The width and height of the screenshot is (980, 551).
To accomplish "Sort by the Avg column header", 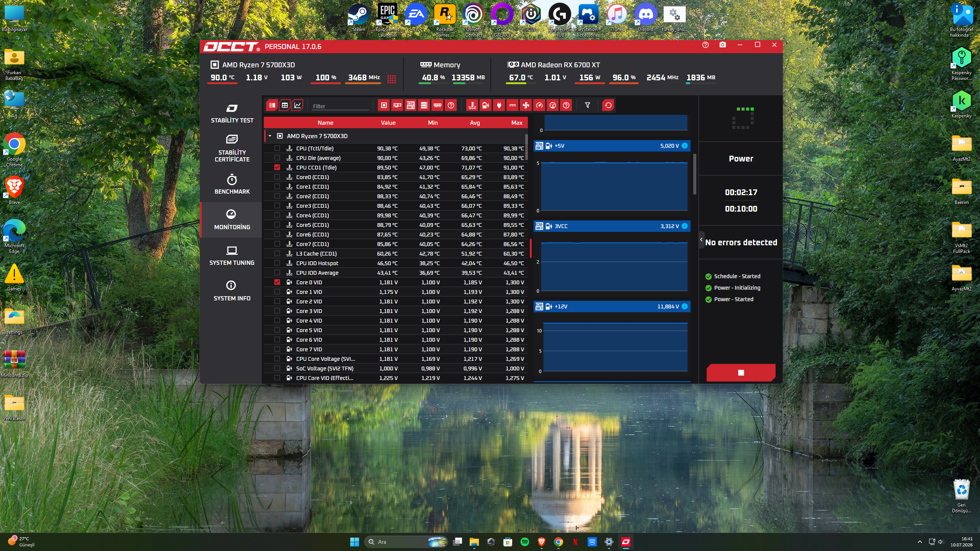I will (475, 123).
